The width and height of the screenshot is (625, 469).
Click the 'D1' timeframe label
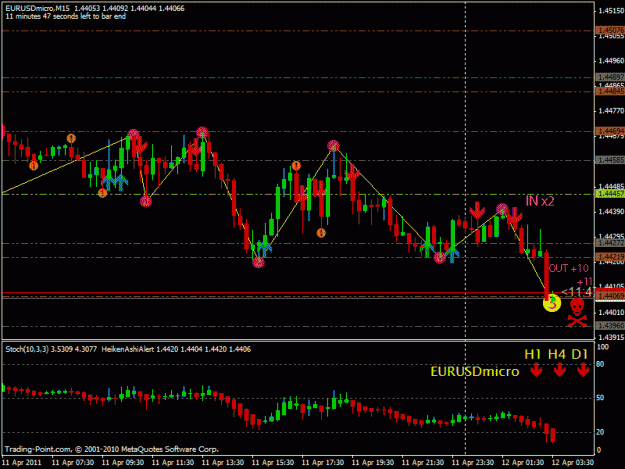580,354
